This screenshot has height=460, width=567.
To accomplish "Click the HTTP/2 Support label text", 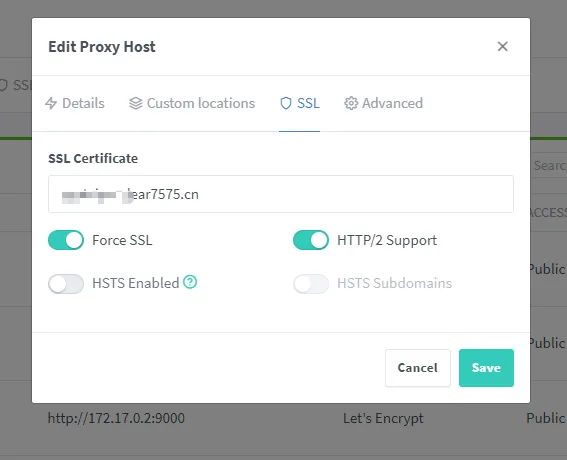I will point(387,240).
